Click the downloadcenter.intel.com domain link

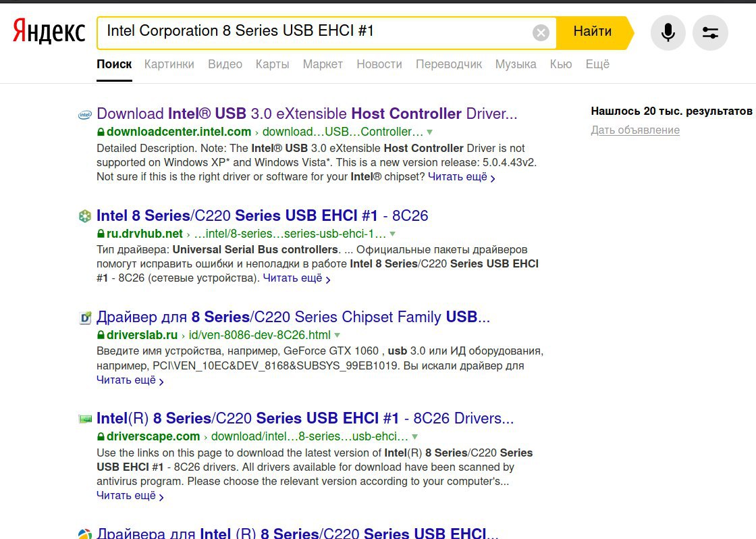[x=179, y=132]
